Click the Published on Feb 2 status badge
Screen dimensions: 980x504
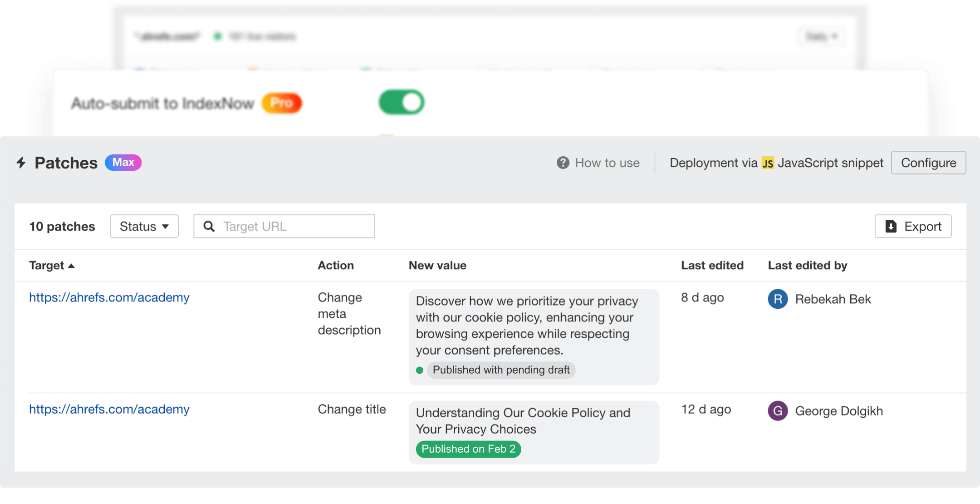click(x=468, y=449)
